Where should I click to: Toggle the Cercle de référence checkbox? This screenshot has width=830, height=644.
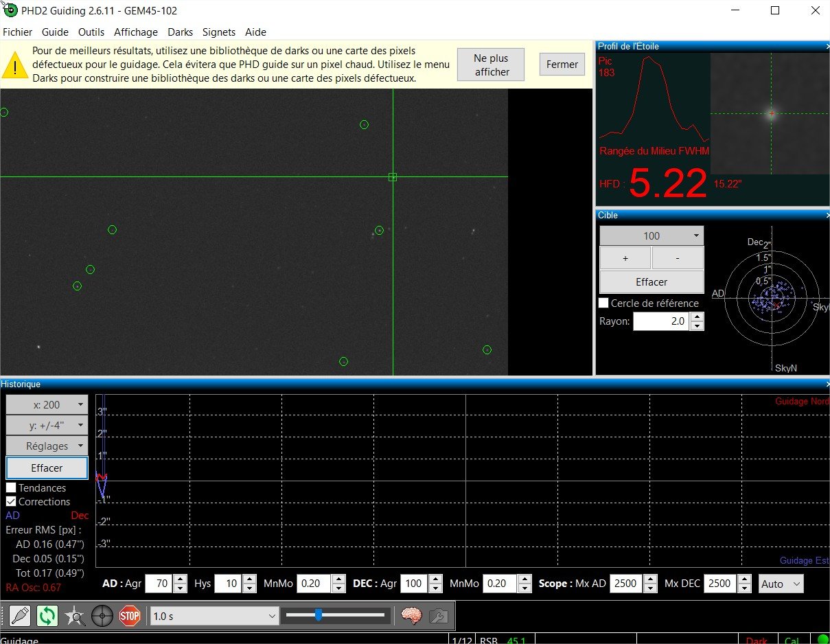coord(603,303)
